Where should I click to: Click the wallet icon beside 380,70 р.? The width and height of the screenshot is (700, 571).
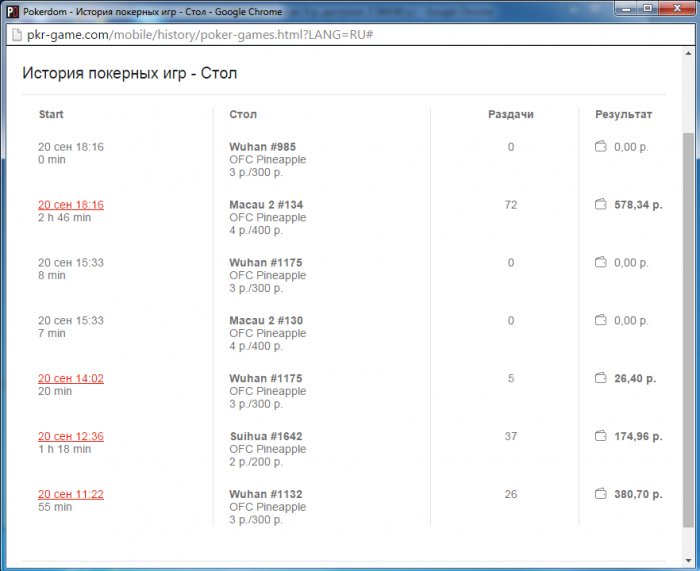click(600, 494)
